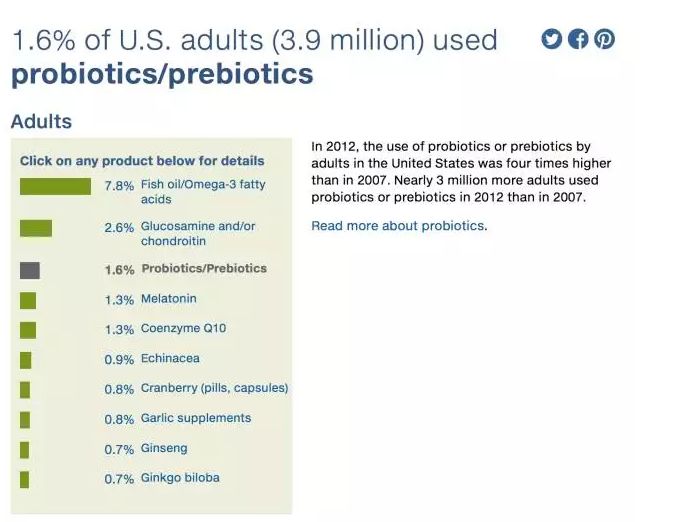Open Garlic supplements details

pos(196,418)
